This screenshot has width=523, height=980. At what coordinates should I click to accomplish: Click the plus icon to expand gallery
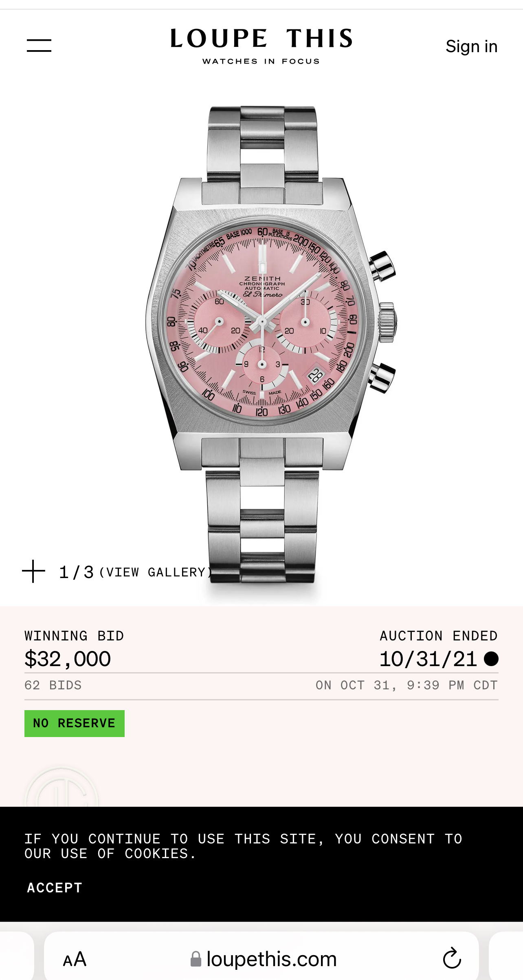(x=33, y=572)
